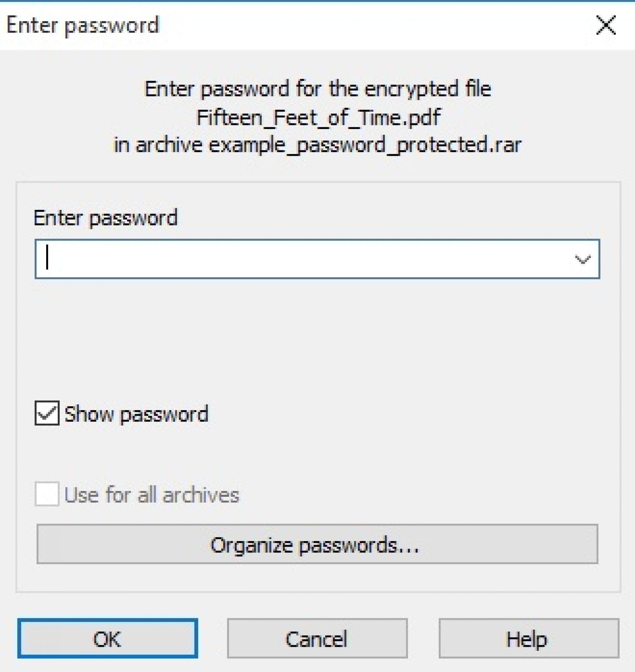Click the blank area of the title bar
The height and width of the screenshot is (672, 635).
tap(372, 25)
